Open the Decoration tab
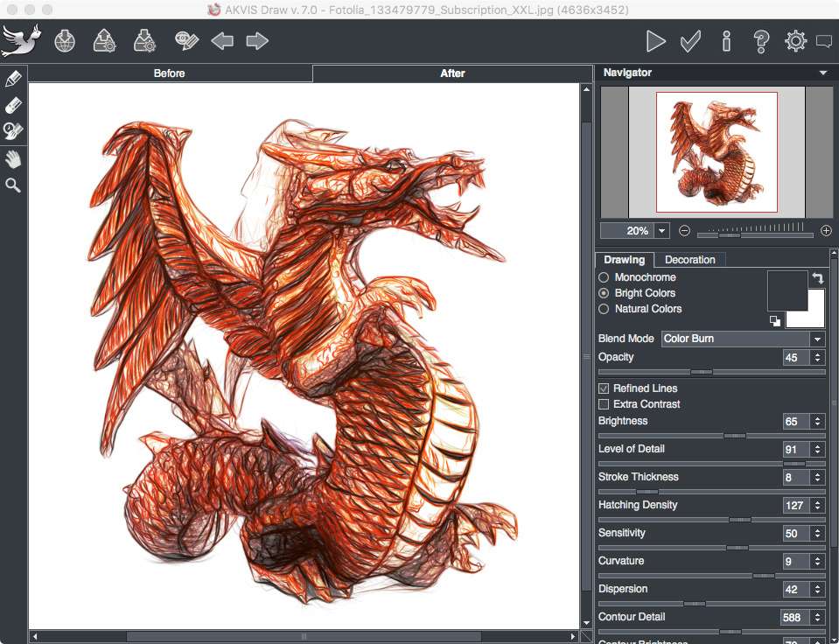The width and height of the screenshot is (839, 644). click(689, 260)
